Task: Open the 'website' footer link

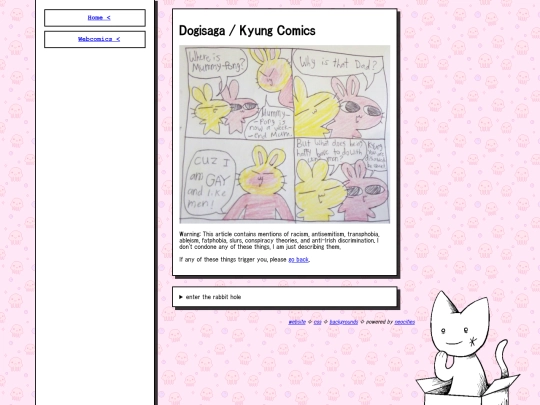Action: click(x=297, y=322)
